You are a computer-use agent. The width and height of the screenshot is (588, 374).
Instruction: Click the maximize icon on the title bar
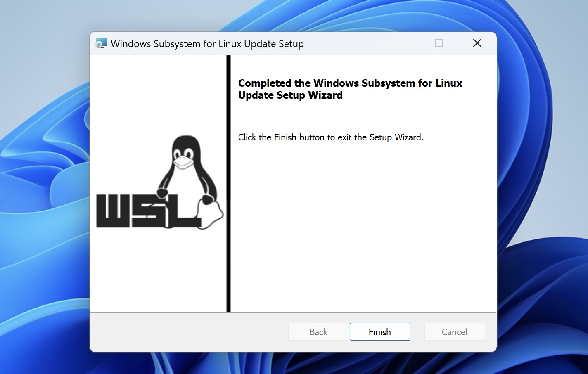point(439,43)
